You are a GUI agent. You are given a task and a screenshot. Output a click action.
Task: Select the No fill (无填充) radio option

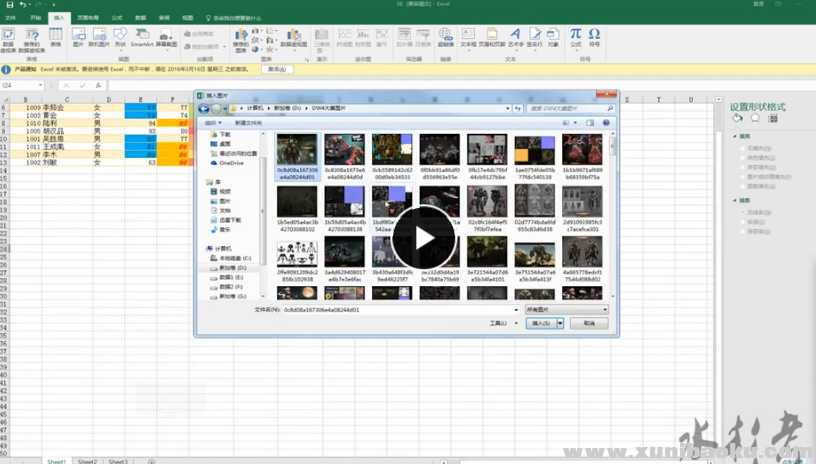coord(741,147)
